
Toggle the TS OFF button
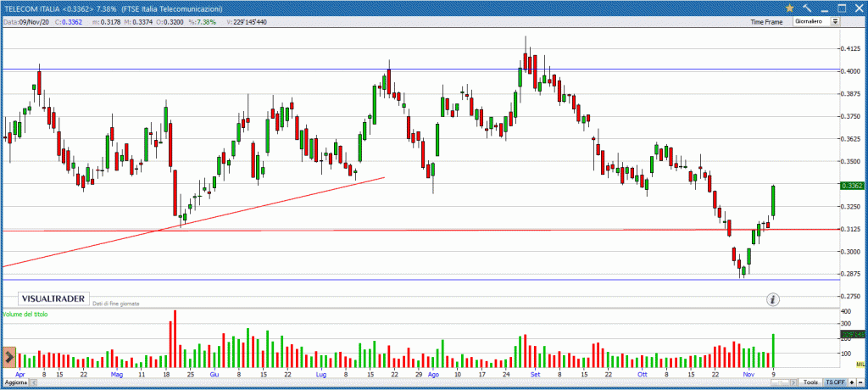pyautogui.click(x=835, y=383)
